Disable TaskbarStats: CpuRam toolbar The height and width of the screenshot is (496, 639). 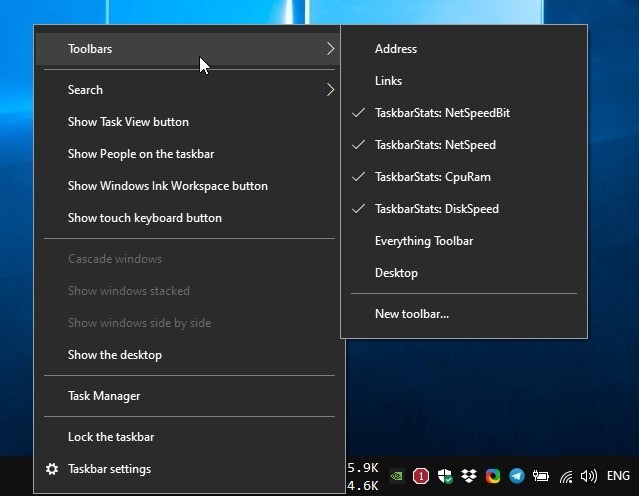[432, 177]
